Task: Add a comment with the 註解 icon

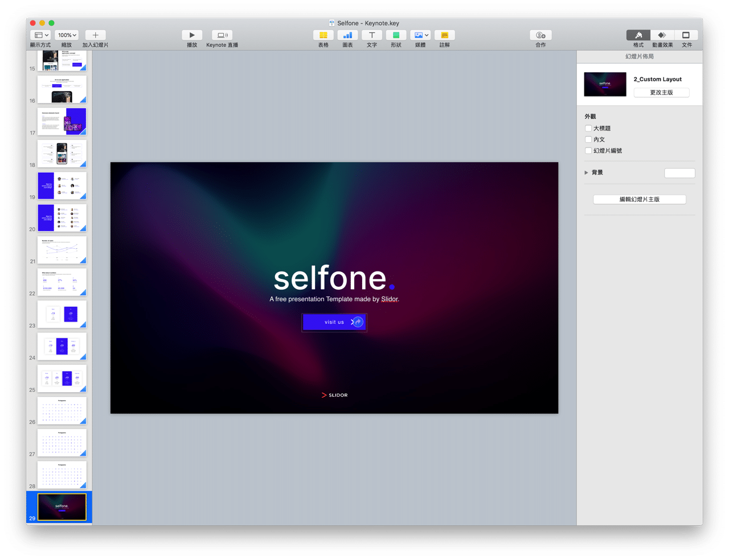Action: pyautogui.click(x=444, y=35)
